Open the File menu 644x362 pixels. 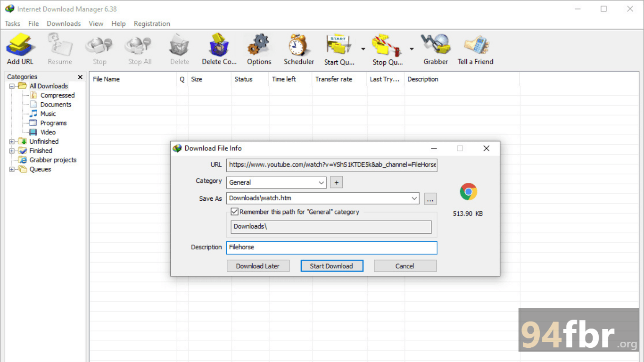(x=33, y=24)
